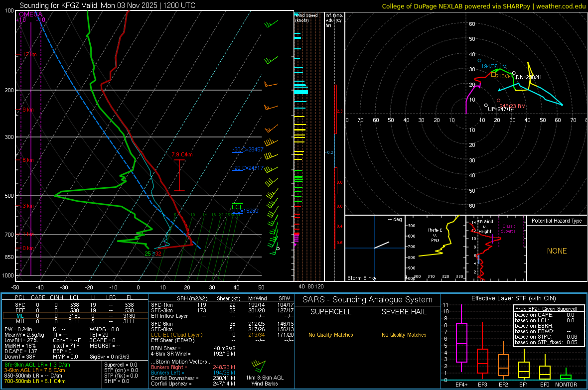Click the 12 km height marker
The image size is (588, 390).
pyautogui.click(x=29, y=54)
